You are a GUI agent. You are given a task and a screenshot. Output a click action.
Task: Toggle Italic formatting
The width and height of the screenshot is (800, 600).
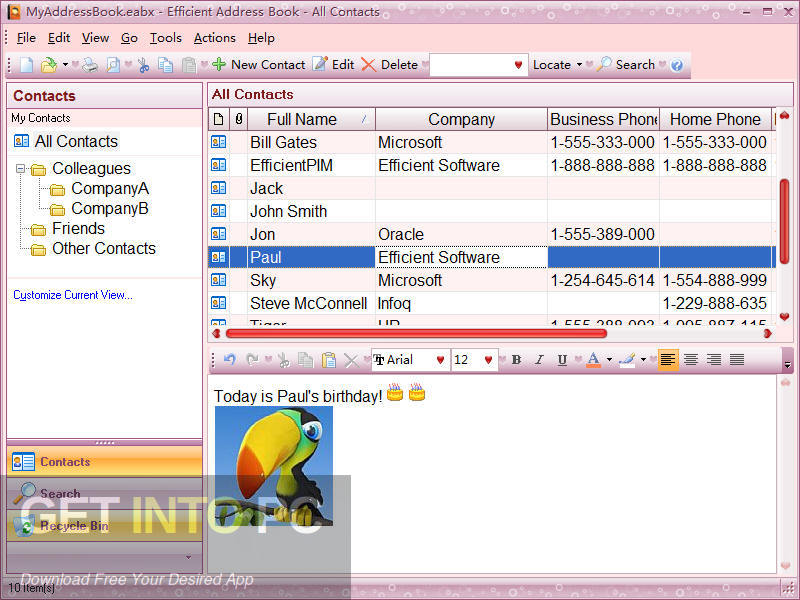pos(539,360)
